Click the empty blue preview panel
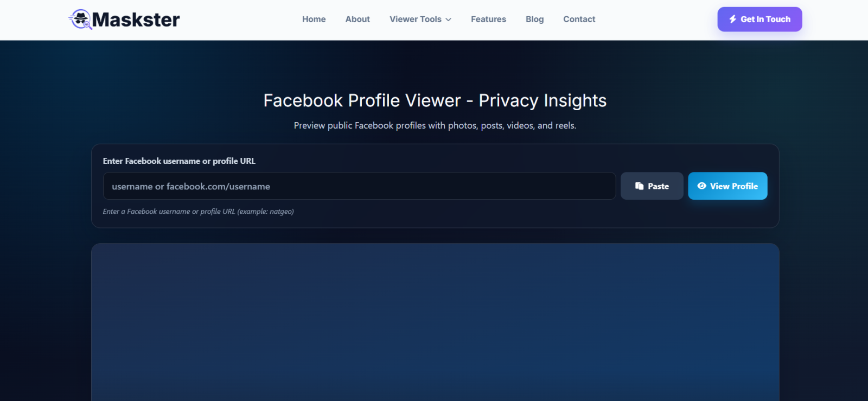Screen dimensions: 868x401 point(435,322)
